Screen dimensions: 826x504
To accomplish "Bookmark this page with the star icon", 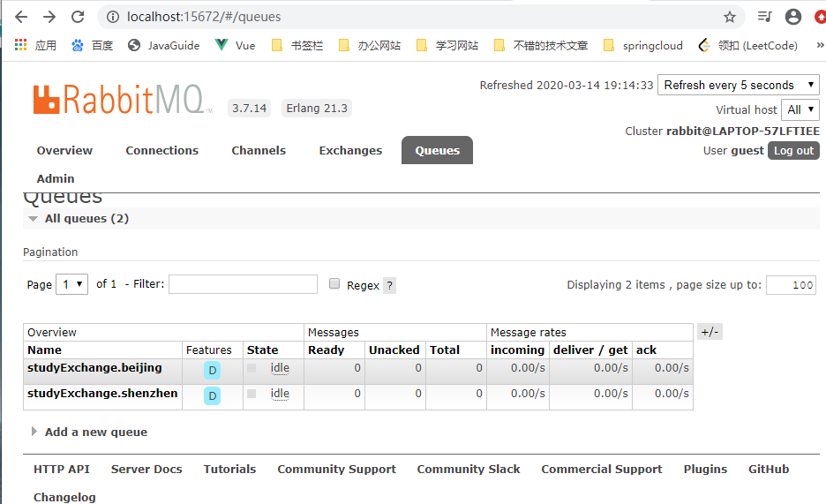I will pyautogui.click(x=730, y=17).
